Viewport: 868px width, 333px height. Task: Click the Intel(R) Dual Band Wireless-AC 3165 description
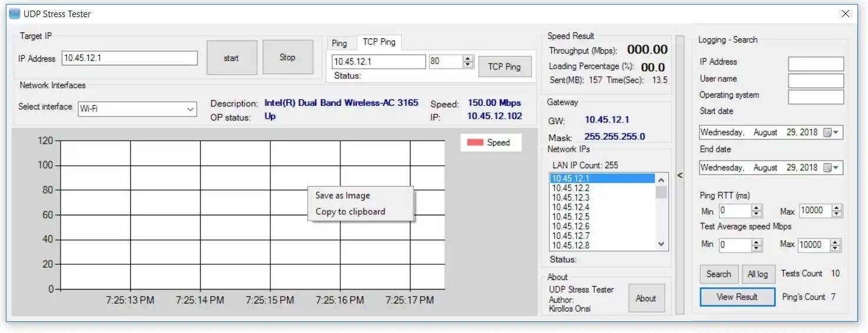tap(342, 102)
